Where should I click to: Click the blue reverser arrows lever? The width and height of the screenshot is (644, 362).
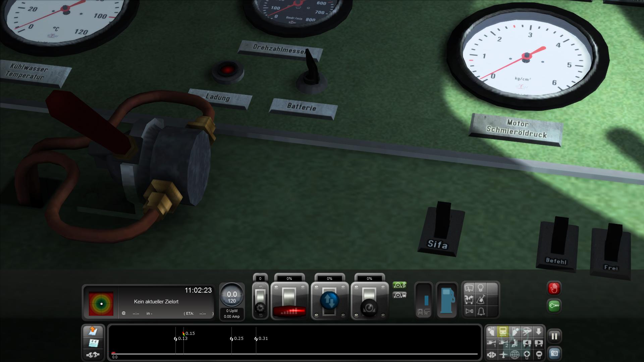tap(330, 301)
